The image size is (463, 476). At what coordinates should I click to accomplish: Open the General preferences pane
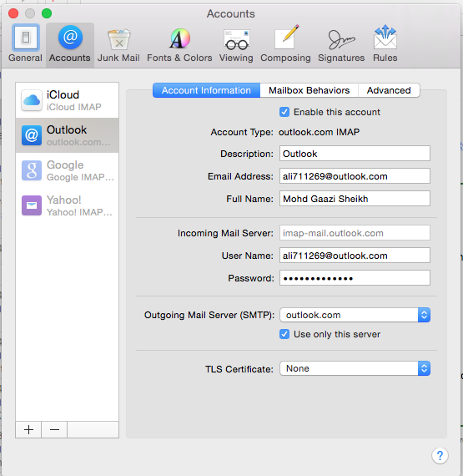(26, 44)
